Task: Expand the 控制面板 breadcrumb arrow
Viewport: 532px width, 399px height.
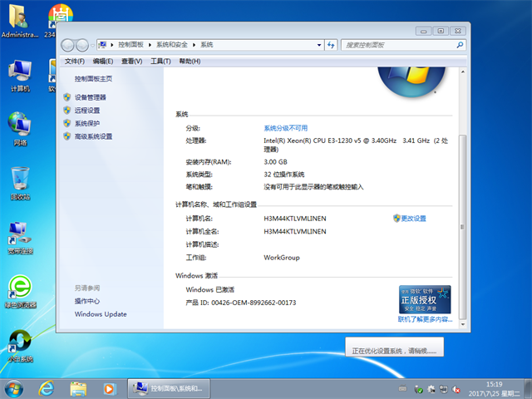Action: coord(150,45)
